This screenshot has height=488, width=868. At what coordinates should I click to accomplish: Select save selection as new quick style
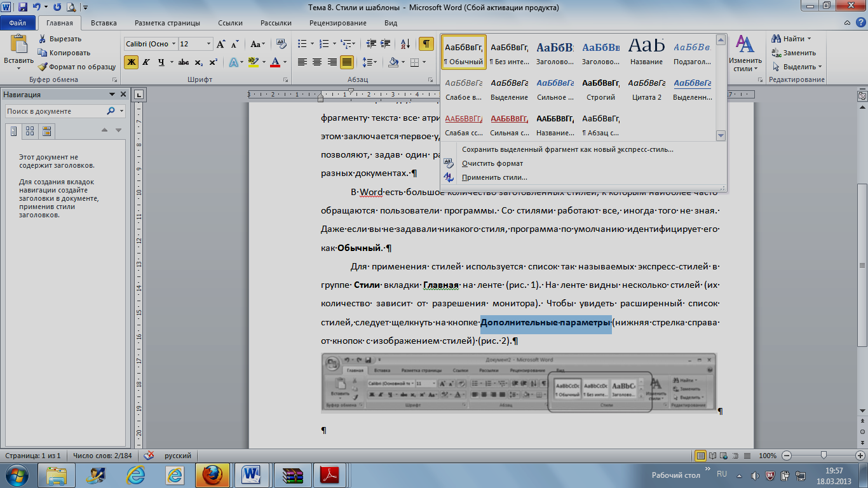point(567,149)
